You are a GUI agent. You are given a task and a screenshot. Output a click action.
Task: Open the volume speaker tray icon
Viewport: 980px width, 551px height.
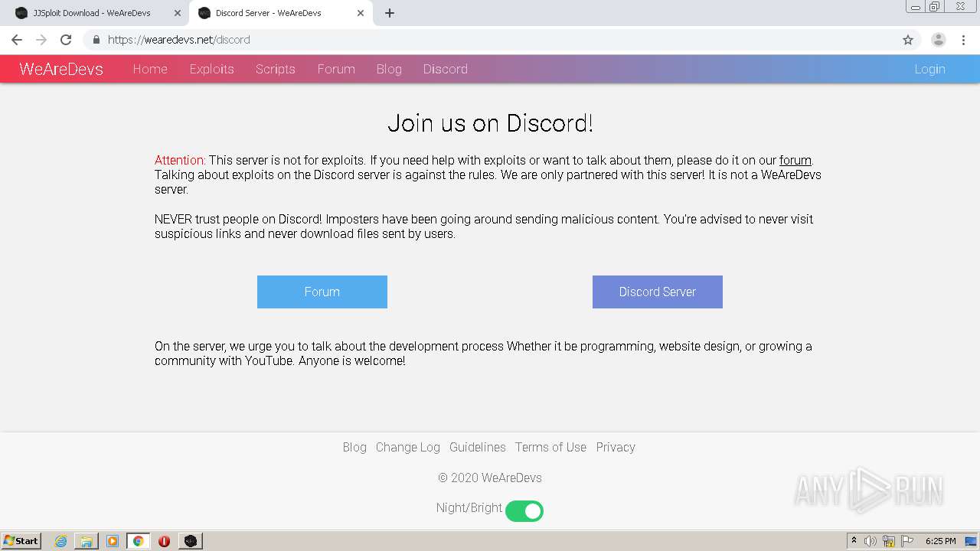coord(871,541)
